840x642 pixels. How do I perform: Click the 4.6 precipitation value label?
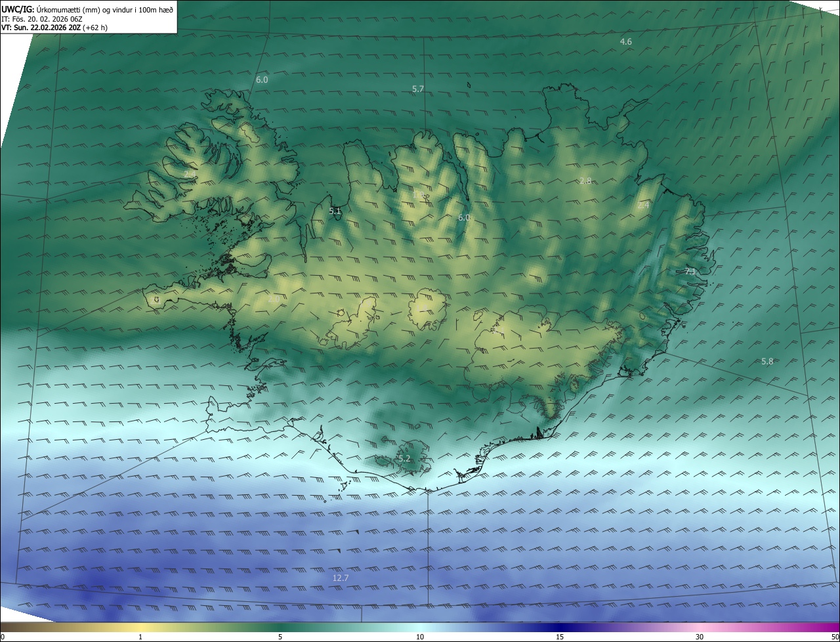pyautogui.click(x=626, y=42)
